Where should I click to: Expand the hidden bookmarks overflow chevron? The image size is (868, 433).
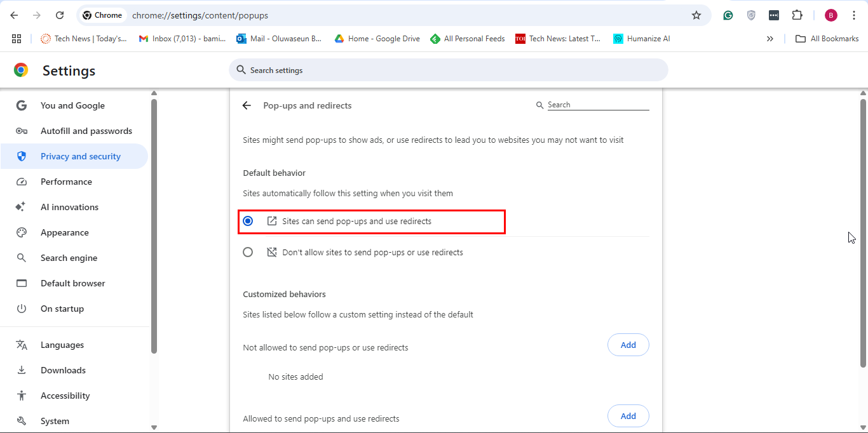[770, 39]
